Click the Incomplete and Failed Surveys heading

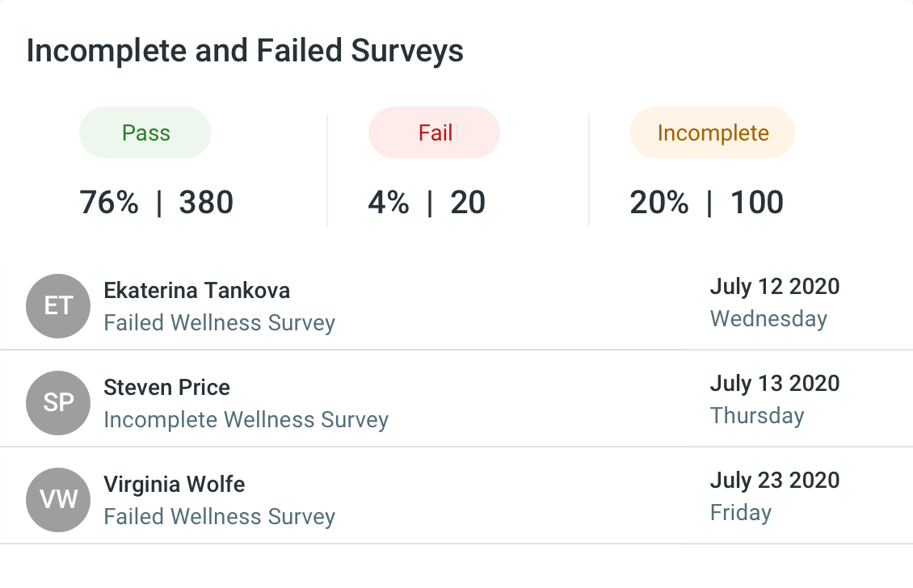point(245,50)
